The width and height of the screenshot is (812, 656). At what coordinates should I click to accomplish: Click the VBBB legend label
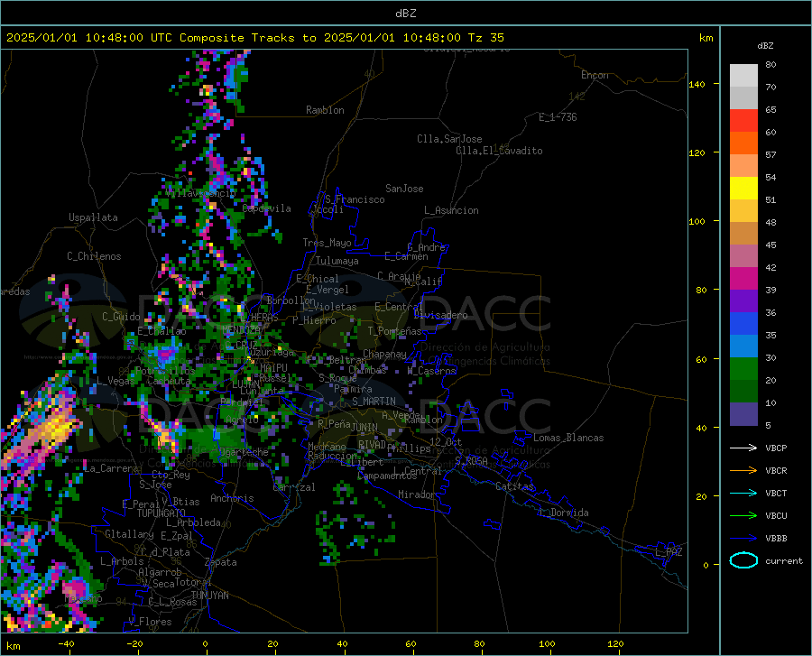click(x=776, y=539)
